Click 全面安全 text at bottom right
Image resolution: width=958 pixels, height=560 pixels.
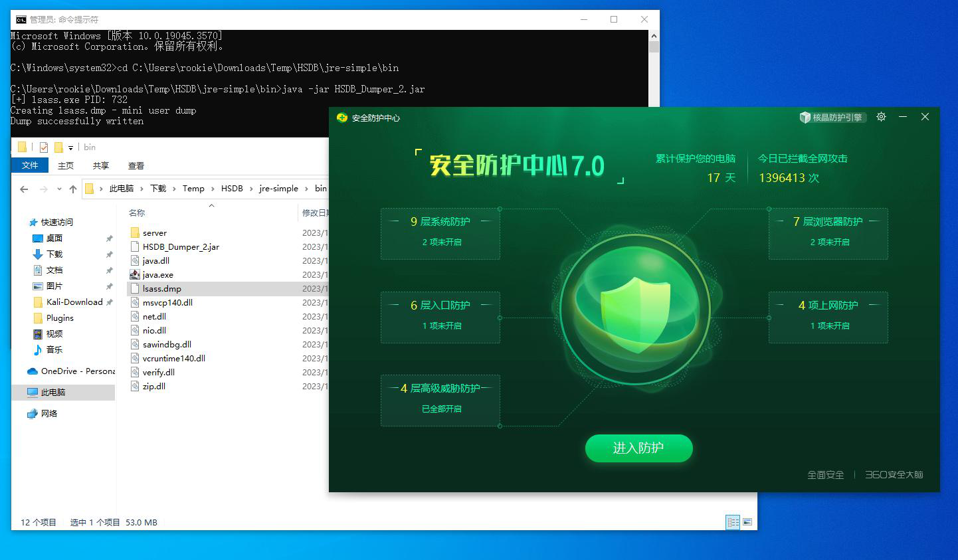click(825, 474)
